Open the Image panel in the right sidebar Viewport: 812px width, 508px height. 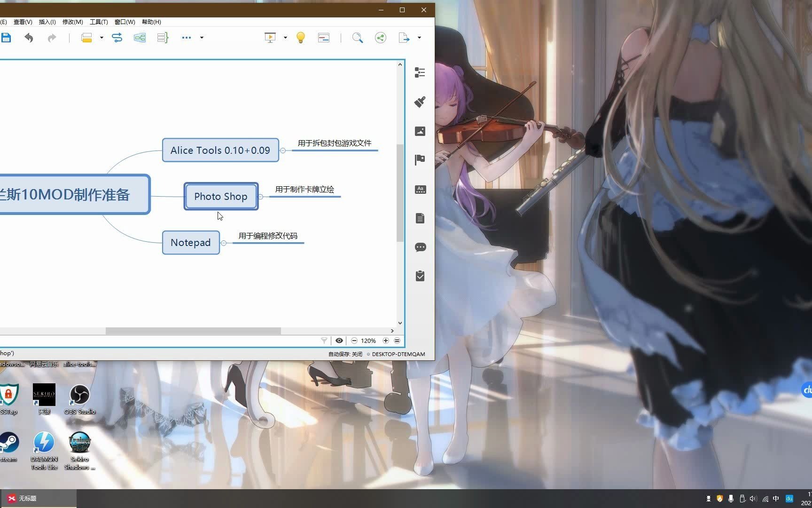point(420,131)
